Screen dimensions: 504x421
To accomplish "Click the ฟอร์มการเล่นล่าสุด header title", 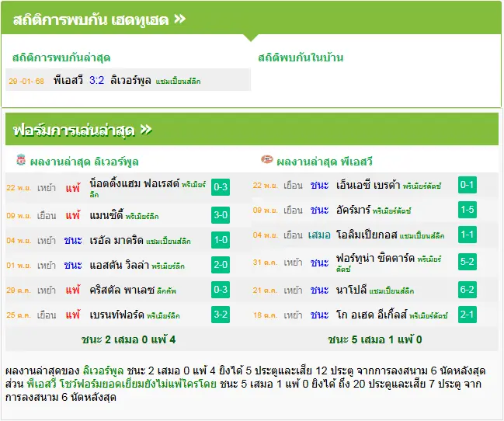I will point(74,130).
